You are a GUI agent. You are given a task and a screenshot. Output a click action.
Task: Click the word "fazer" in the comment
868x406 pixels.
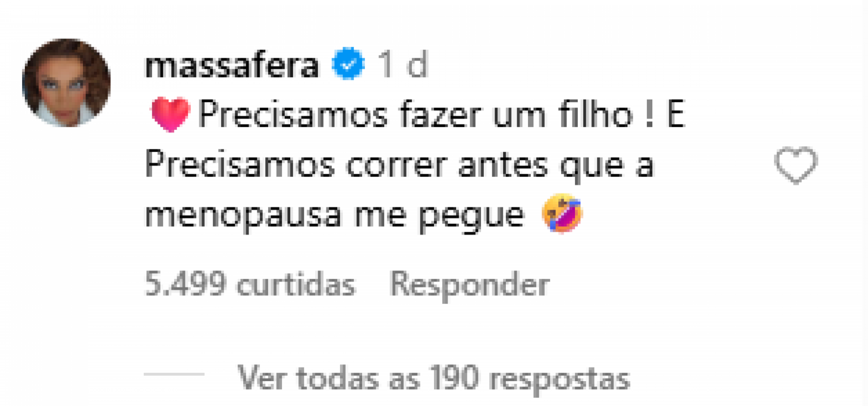(x=440, y=114)
